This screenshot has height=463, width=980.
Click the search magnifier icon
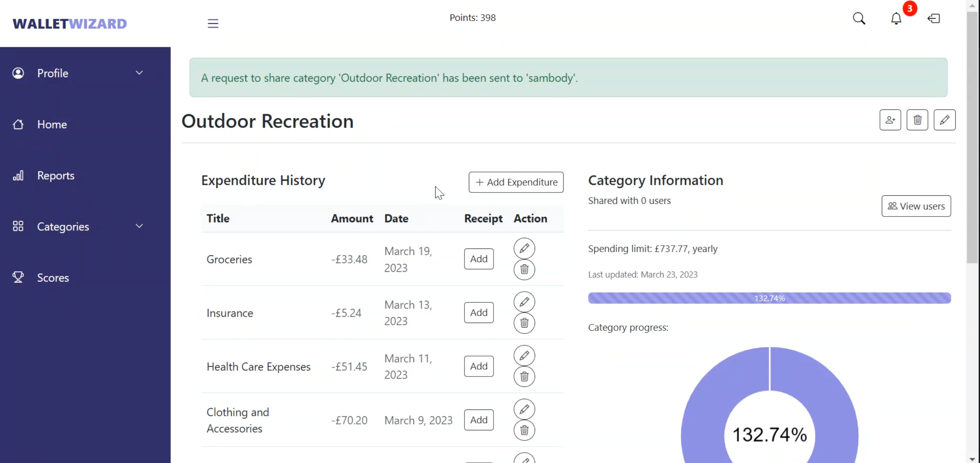point(859,18)
